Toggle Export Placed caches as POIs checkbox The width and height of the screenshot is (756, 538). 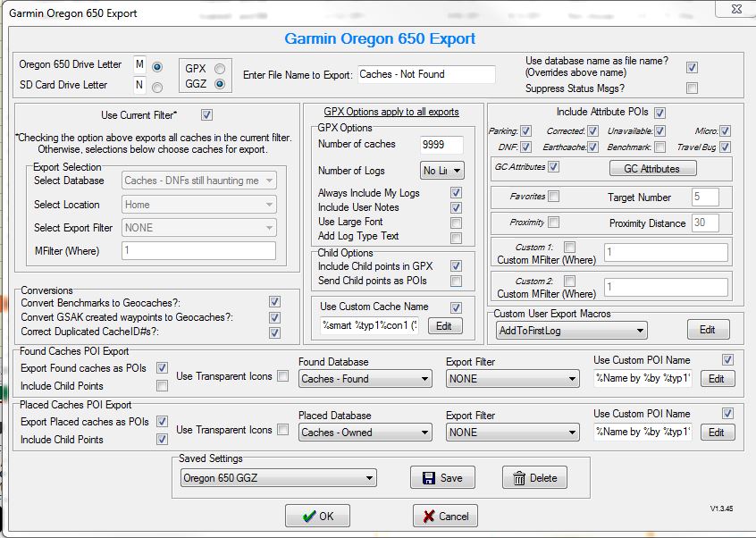tap(162, 421)
